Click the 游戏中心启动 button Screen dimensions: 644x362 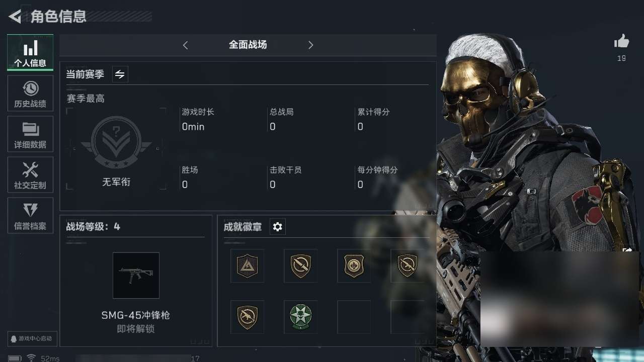(x=32, y=338)
